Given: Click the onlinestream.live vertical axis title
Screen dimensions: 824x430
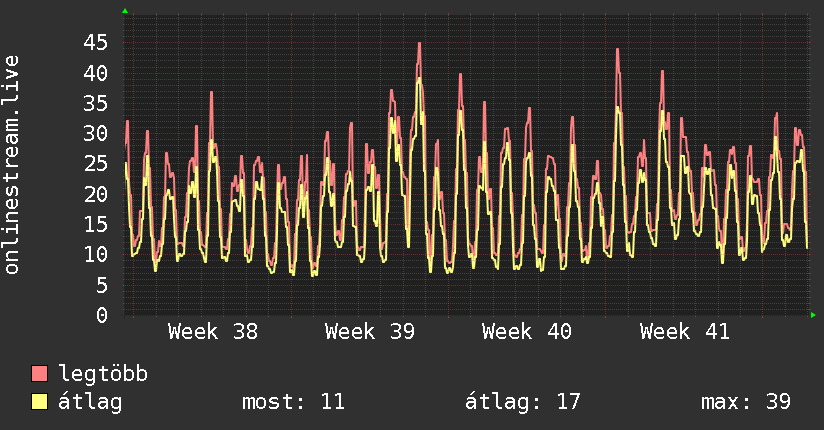Looking at the screenshot, I should pos(11,165).
